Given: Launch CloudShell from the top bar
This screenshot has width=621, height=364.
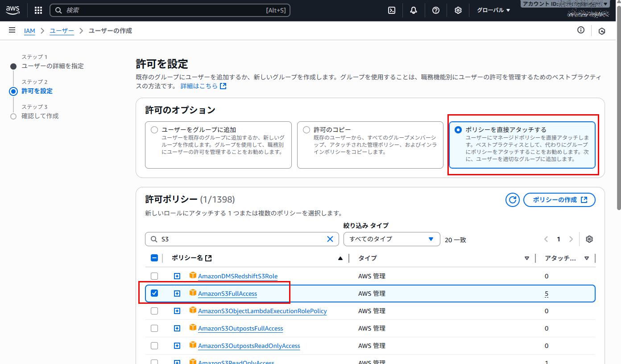Looking at the screenshot, I should click(392, 10).
